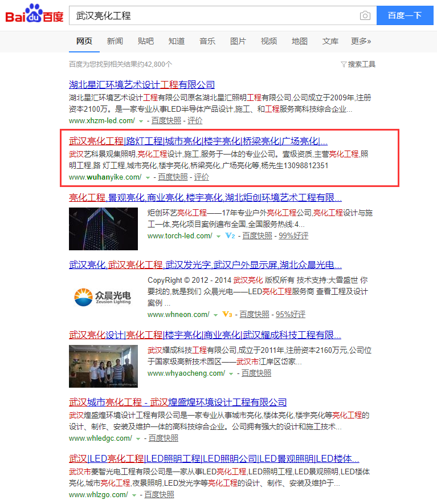Open 武汉亮化设计|亮化工程 耀成科技 result title
Viewport: 437px width, 504px height.
205,335
